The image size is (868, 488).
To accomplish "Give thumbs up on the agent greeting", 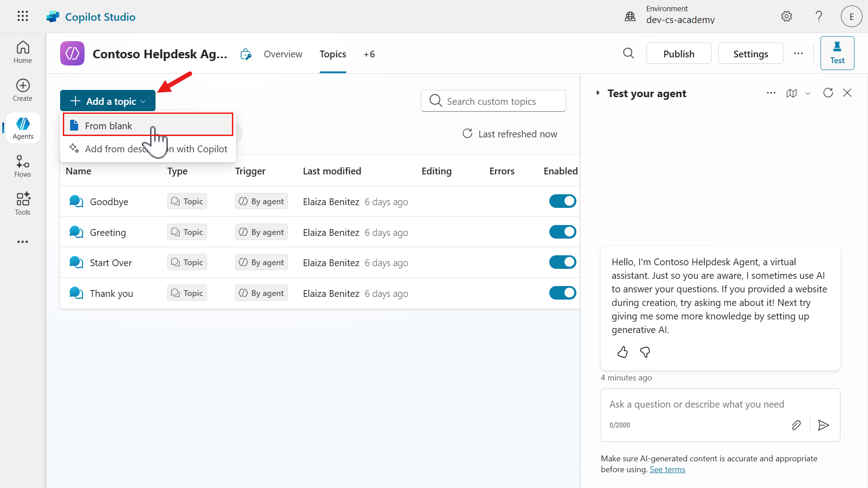I will click(622, 352).
